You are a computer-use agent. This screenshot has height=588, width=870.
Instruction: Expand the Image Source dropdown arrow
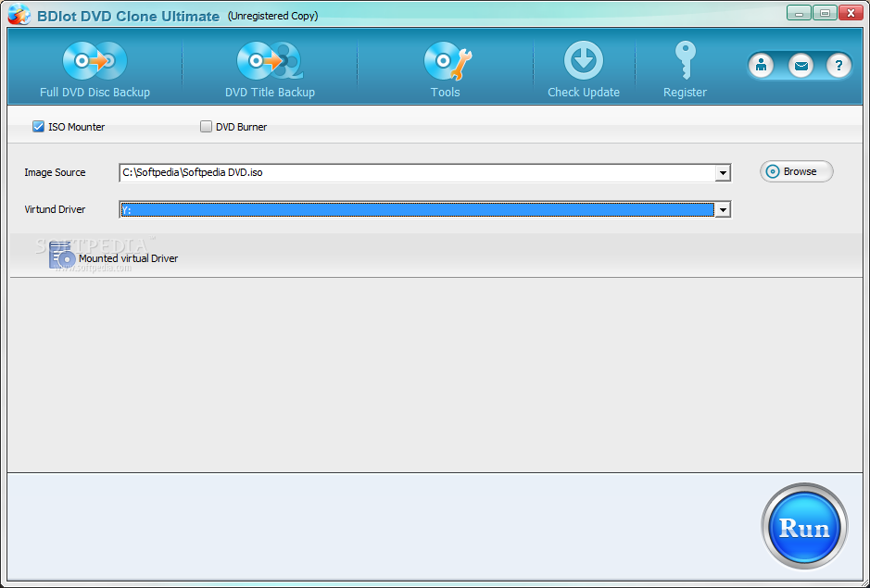point(723,173)
